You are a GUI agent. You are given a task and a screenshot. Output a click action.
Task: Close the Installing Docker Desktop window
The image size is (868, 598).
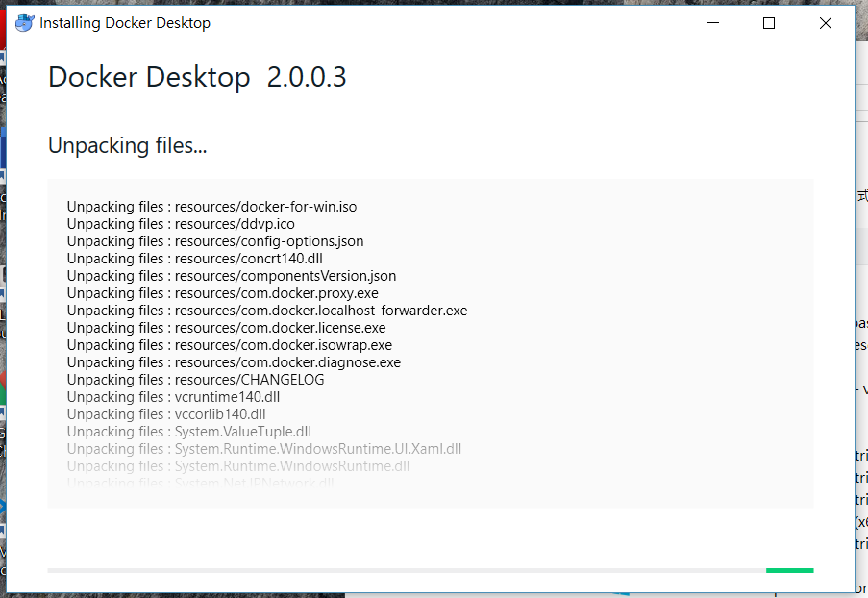[826, 23]
